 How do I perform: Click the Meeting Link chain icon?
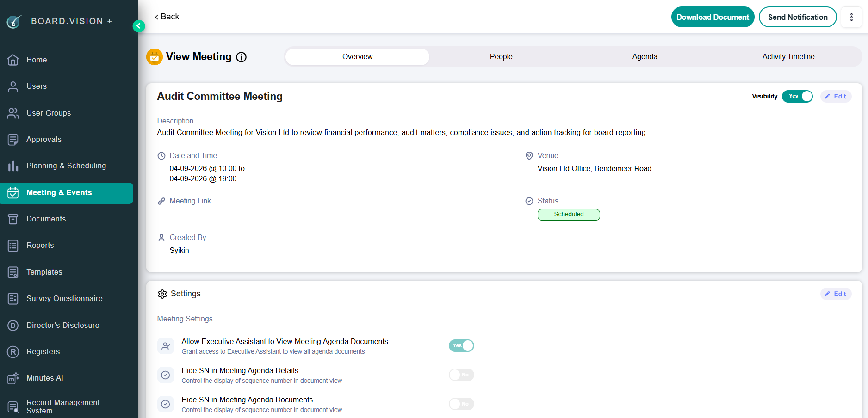pyautogui.click(x=161, y=201)
